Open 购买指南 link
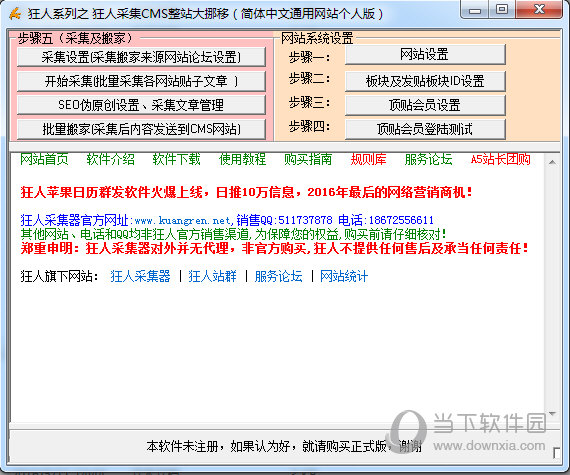The width and height of the screenshot is (570, 475). [308, 159]
